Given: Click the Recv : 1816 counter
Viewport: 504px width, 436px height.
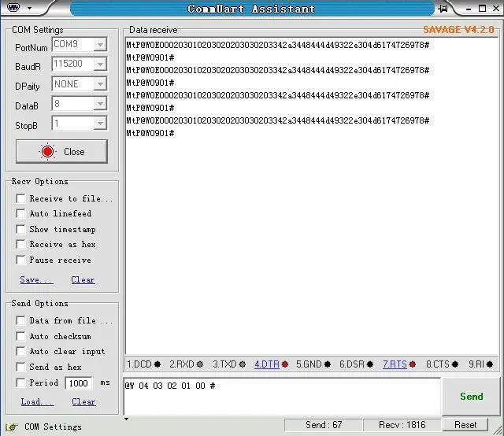Looking at the screenshot, I should [x=402, y=425].
